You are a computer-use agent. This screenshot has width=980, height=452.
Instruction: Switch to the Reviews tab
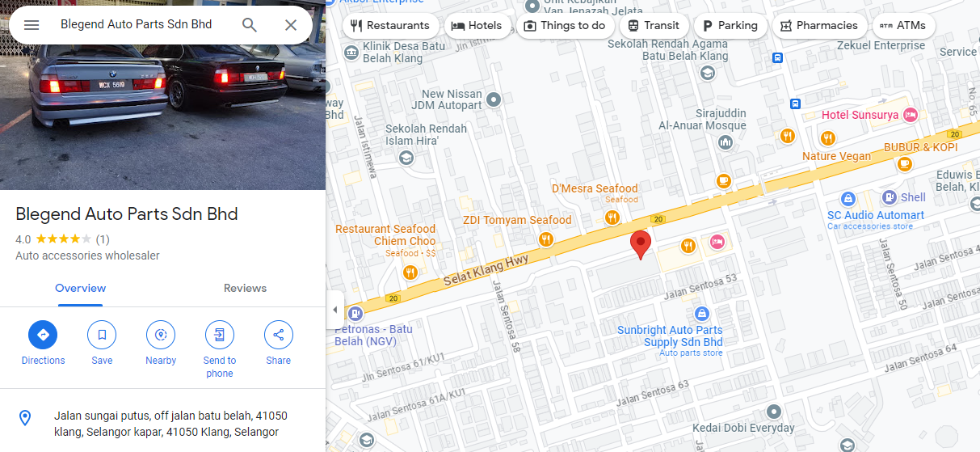coord(245,289)
